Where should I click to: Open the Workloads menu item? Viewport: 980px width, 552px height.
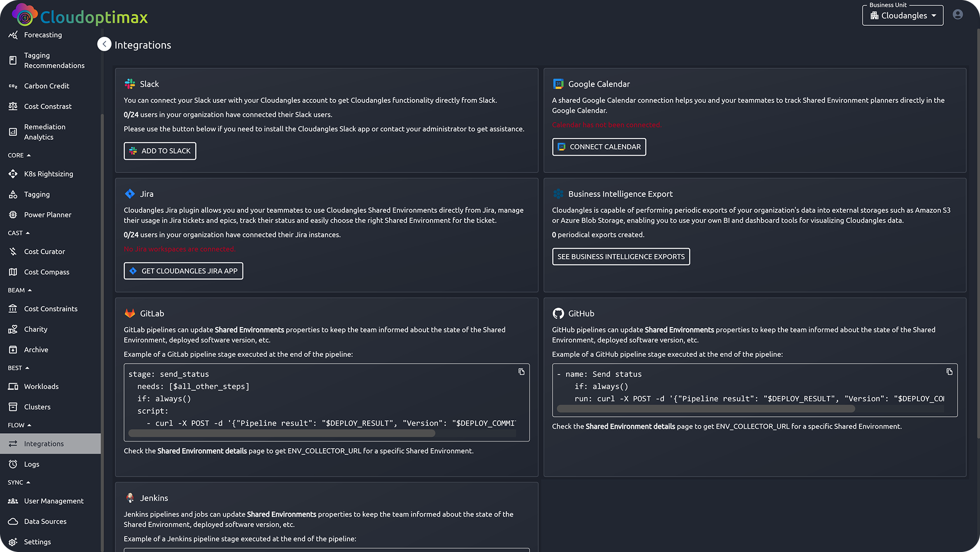[x=50, y=386]
